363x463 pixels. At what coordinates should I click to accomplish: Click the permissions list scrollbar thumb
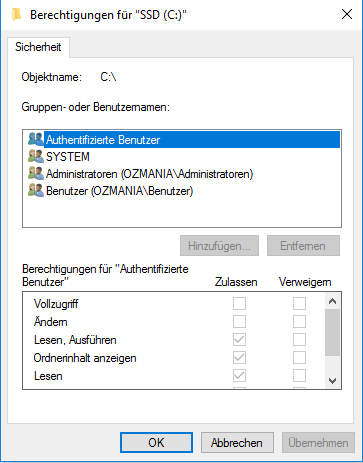[332, 332]
